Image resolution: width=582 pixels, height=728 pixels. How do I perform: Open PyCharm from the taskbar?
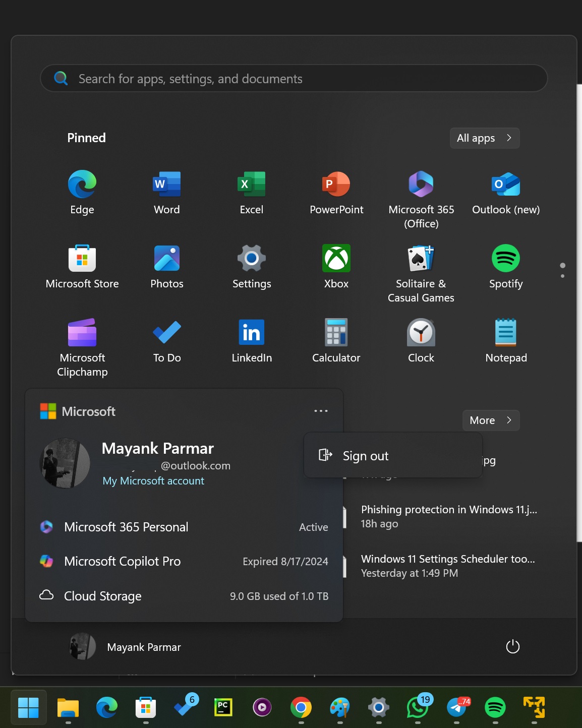(x=223, y=707)
